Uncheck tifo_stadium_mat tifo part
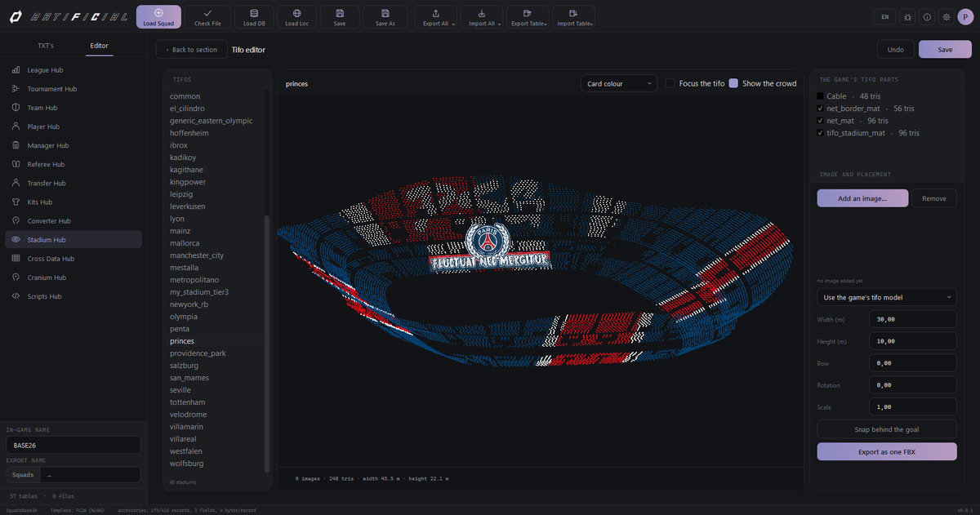The height and width of the screenshot is (515, 980). tap(820, 133)
